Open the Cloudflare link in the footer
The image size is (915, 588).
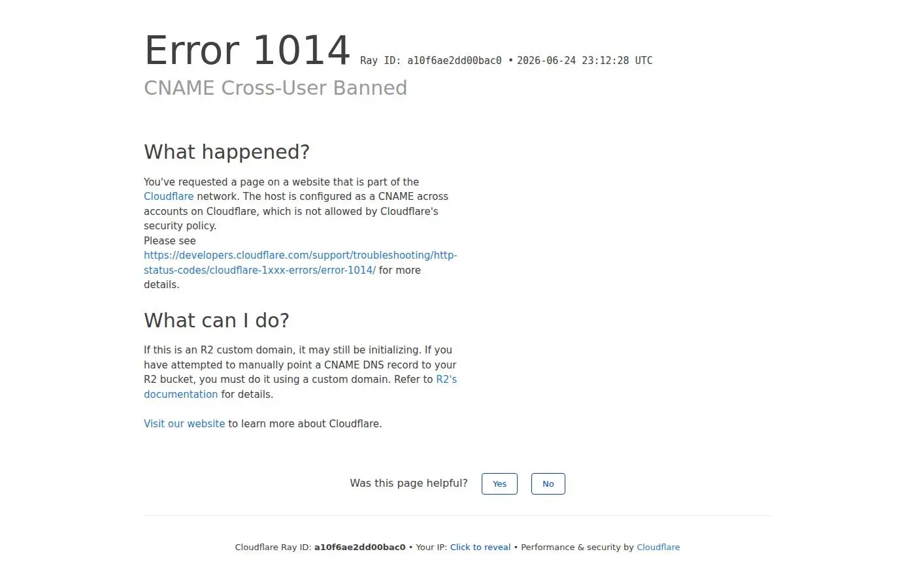[x=658, y=547]
